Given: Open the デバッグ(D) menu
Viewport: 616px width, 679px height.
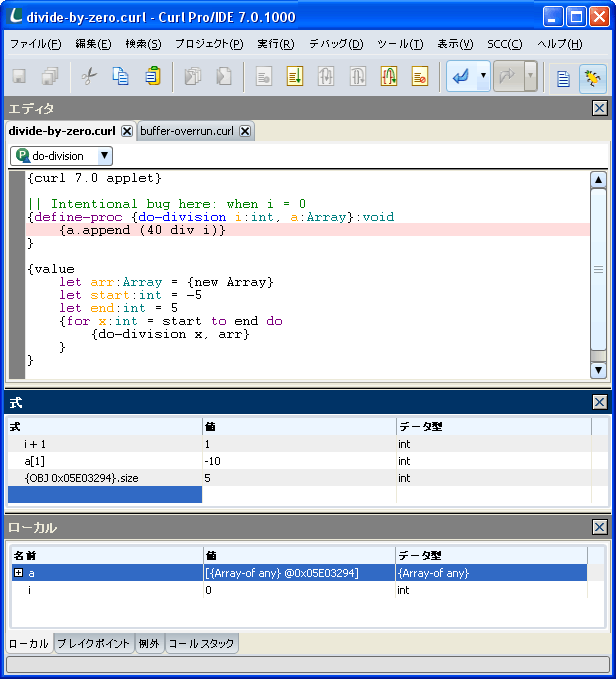Looking at the screenshot, I should tap(336, 44).
